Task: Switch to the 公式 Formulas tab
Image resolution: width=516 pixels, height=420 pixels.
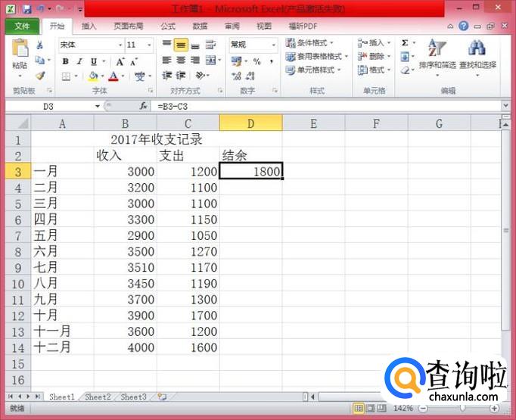Action: (168, 26)
